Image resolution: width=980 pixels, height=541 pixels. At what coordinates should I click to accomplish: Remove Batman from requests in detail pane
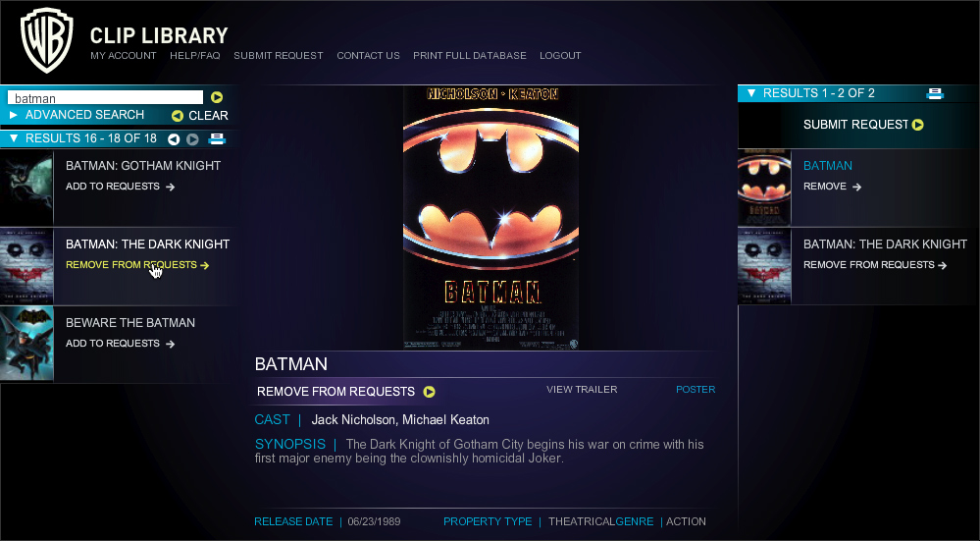(335, 392)
